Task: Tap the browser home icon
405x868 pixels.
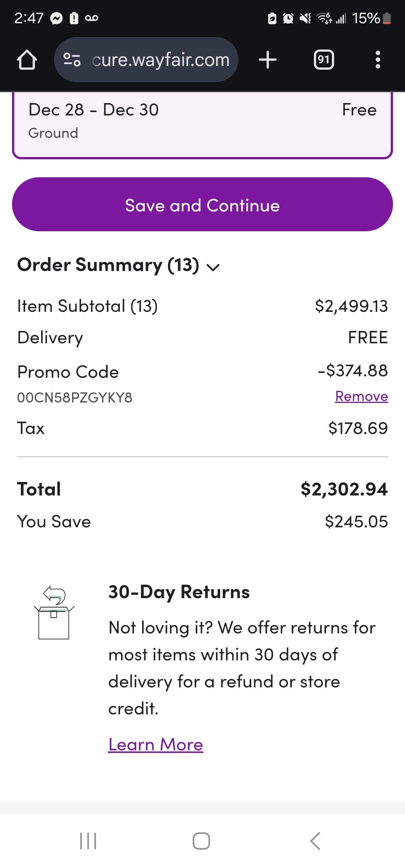Action: pos(27,60)
